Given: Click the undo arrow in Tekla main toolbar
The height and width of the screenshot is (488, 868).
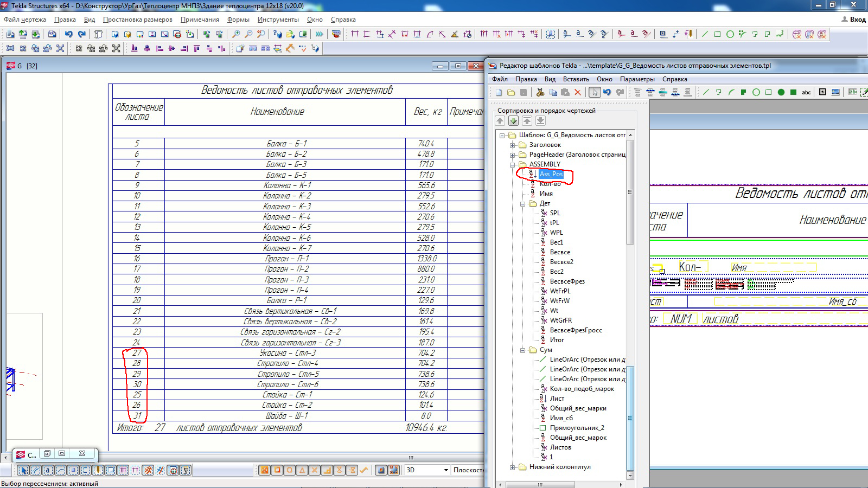Looking at the screenshot, I should (69, 34).
